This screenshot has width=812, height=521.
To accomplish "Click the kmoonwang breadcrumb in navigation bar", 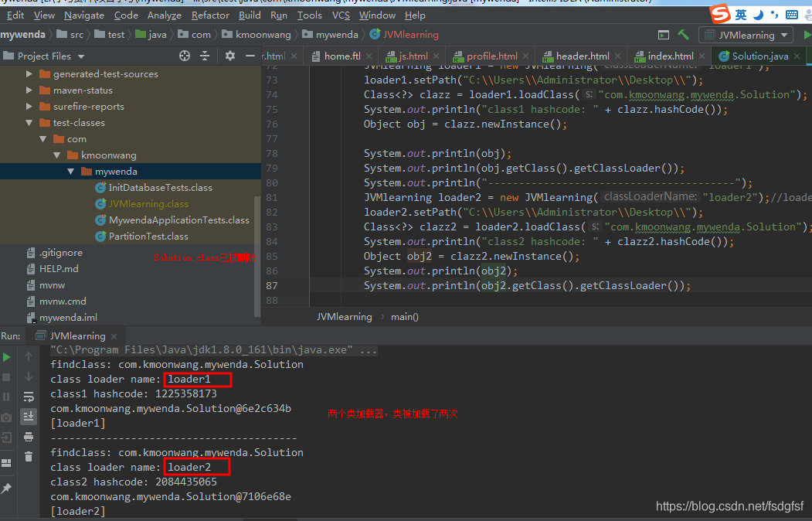I will click(257, 35).
